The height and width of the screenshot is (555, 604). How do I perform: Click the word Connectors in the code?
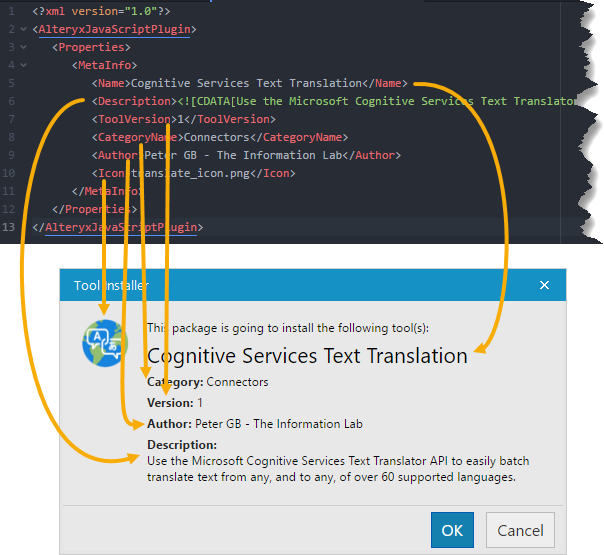216,137
